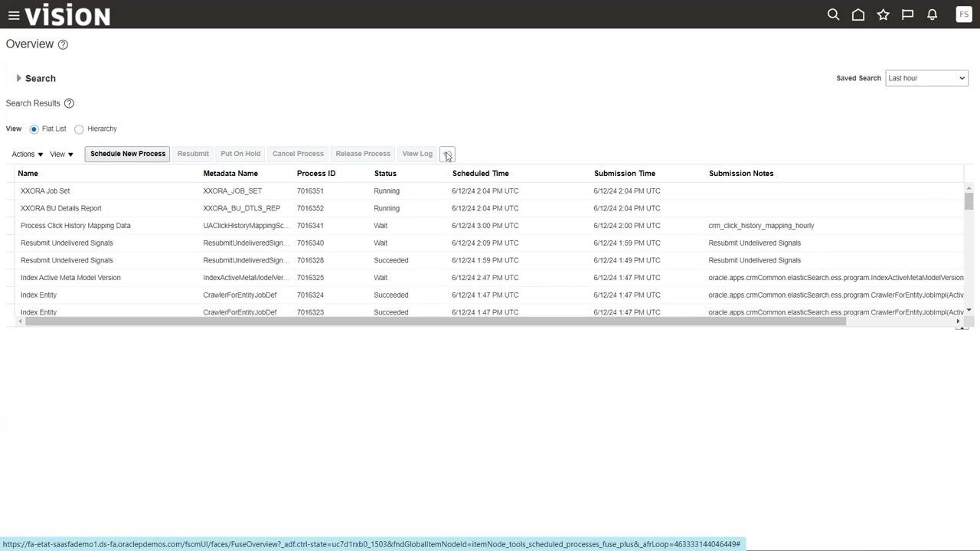Expand the Search section
Viewport: 980px width, 551px height.
[18, 78]
